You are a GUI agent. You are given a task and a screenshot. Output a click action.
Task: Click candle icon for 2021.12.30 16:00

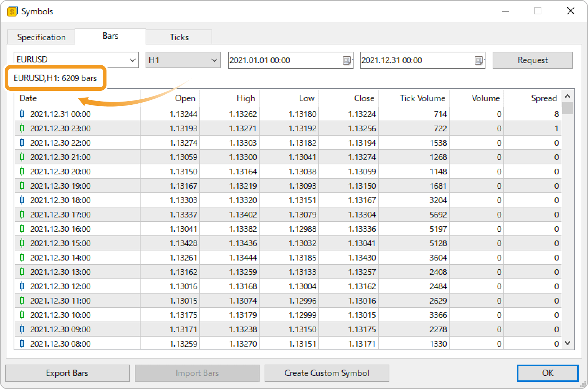coord(22,229)
